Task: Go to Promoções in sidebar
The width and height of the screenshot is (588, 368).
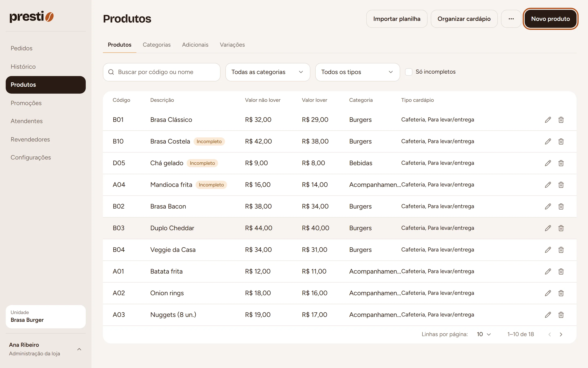Action: pos(46,103)
